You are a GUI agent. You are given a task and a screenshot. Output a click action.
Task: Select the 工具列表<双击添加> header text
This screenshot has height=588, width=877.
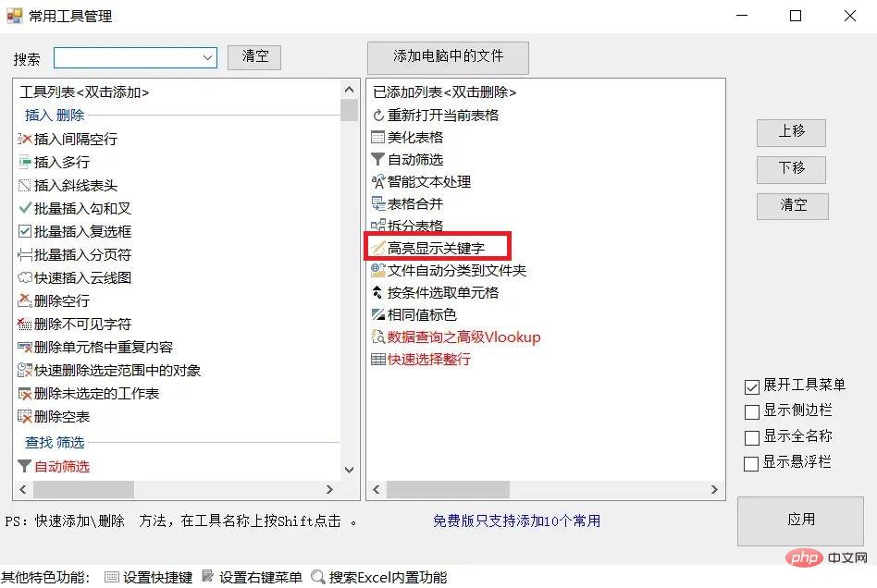pyautogui.click(x=84, y=92)
